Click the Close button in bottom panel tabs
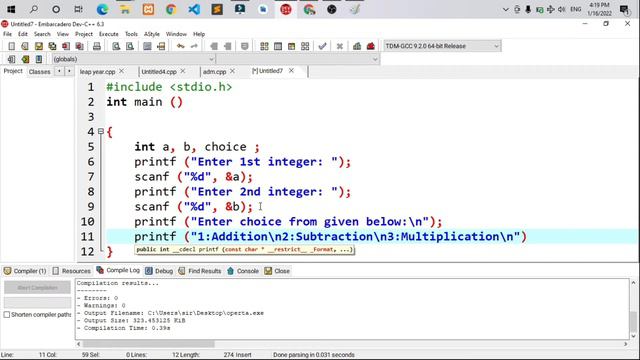Screen dimensions: 640x360 (x=277, y=271)
